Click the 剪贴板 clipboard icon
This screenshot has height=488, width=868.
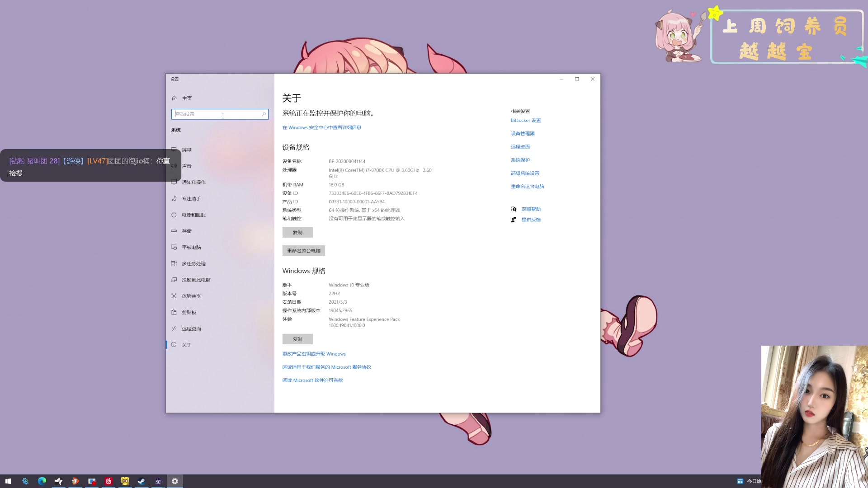tap(174, 312)
